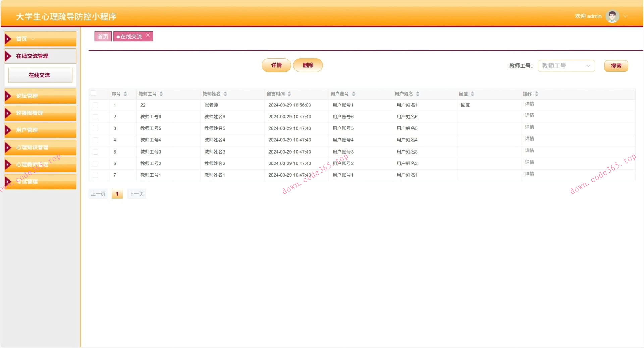Open the 教师工号 search dropdown
This screenshot has width=644, height=348.
click(566, 66)
